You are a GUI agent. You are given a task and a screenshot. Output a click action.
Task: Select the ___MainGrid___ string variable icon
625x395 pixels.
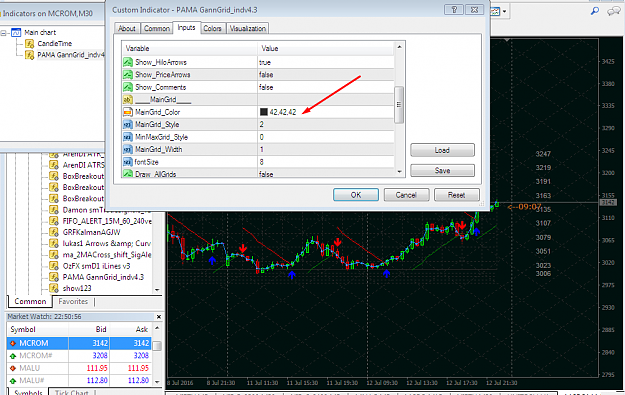[128, 100]
